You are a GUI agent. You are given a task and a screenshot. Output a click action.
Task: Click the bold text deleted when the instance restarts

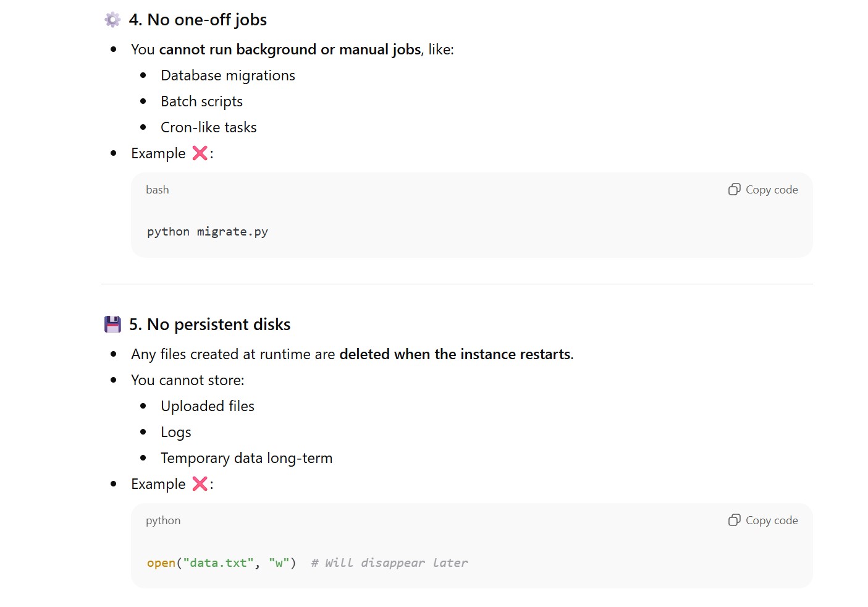455,354
